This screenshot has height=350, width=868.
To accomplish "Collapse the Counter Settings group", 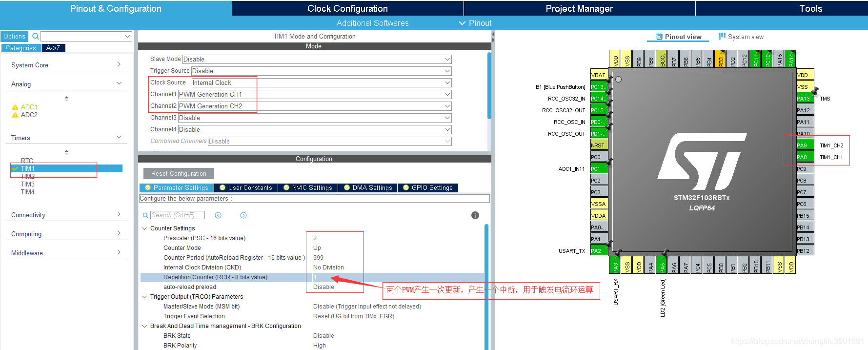I will coord(144,228).
